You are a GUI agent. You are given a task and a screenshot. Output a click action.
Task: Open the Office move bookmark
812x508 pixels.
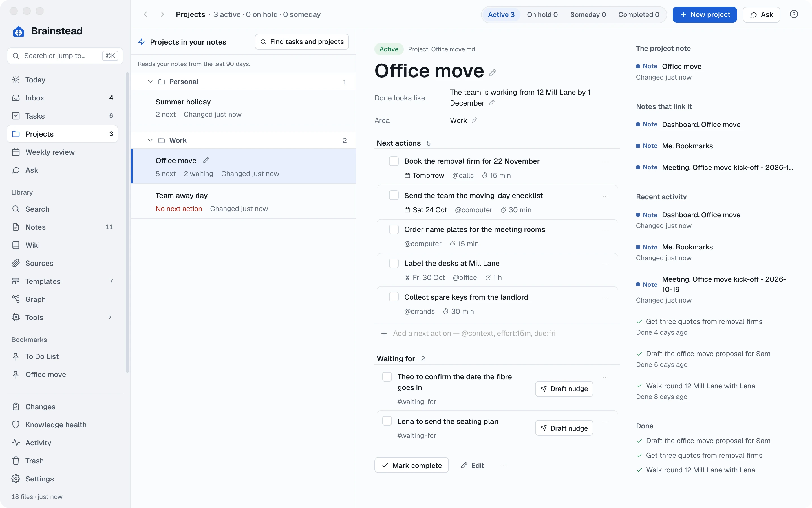[x=62, y=374]
